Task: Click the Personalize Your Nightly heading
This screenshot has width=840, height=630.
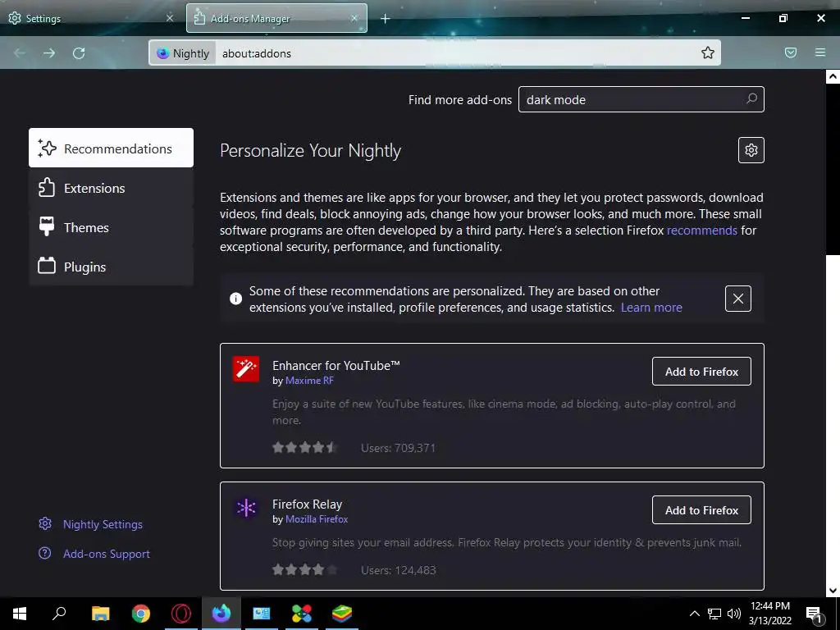Action: click(x=310, y=151)
